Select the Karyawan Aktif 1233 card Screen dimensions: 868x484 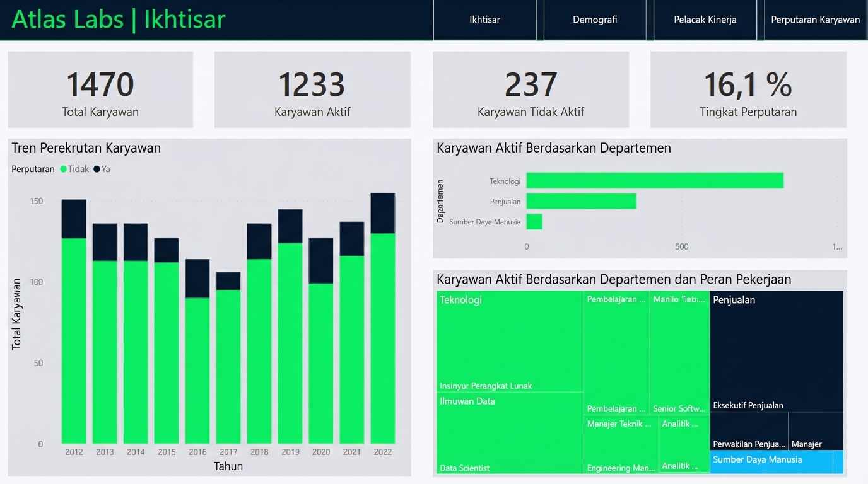tap(312, 89)
